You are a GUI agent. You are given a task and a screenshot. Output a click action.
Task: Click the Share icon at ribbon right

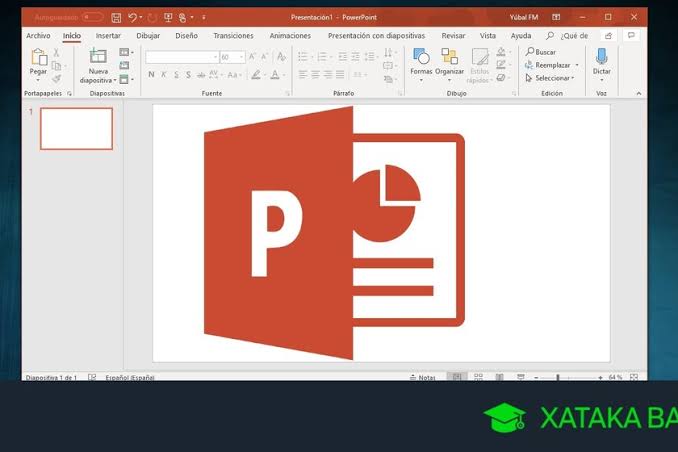pos(608,35)
